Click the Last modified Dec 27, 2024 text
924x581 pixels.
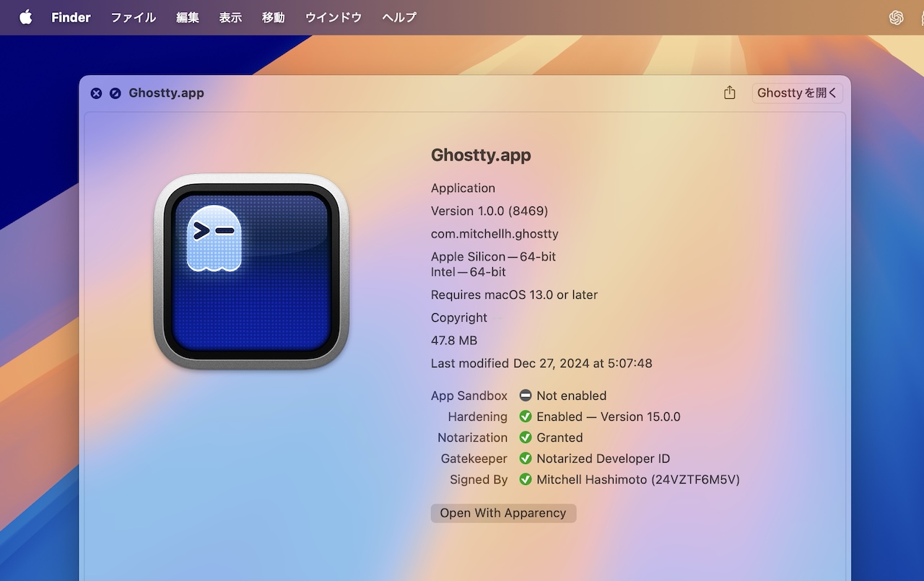(541, 364)
